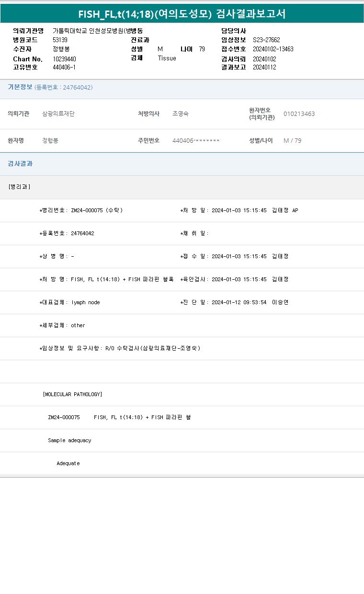Select the [MOLECULAR PATHOLOGY] heading

click(x=72, y=394)
